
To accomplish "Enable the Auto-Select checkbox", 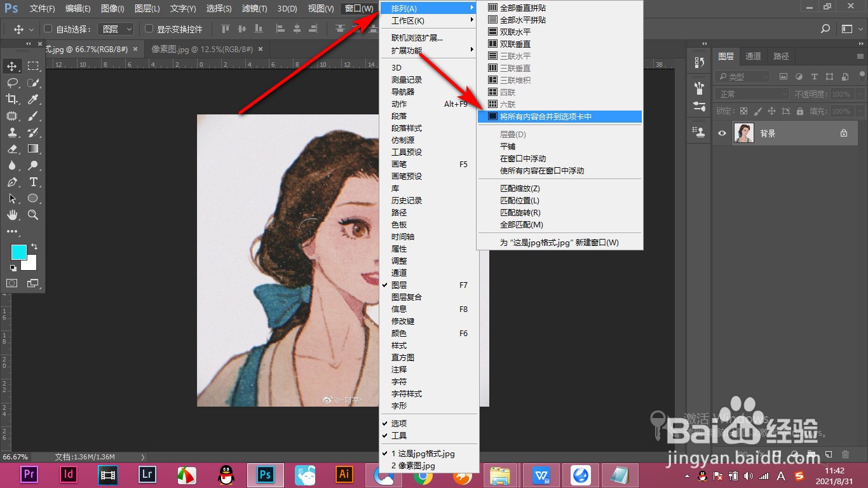I will coord(48,29).
